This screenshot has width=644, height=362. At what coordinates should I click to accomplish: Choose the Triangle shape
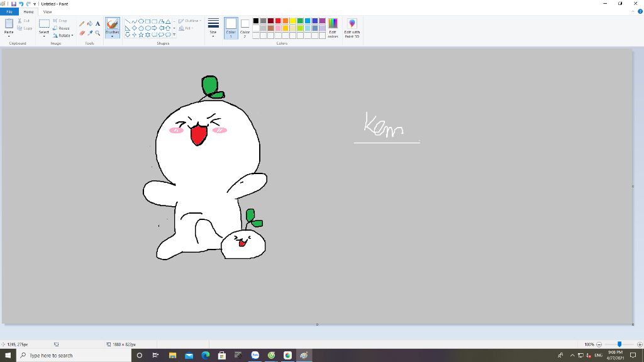pyautogui.click(x=168, y=21)
